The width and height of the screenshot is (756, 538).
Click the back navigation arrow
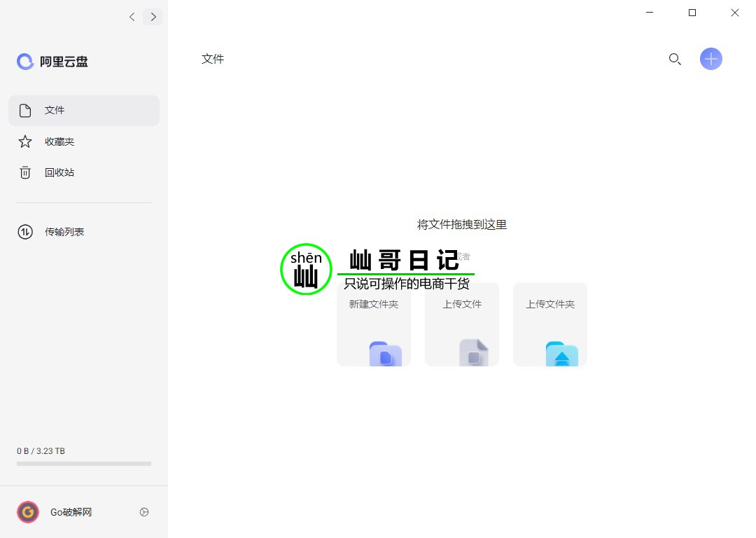click(132, 17)
